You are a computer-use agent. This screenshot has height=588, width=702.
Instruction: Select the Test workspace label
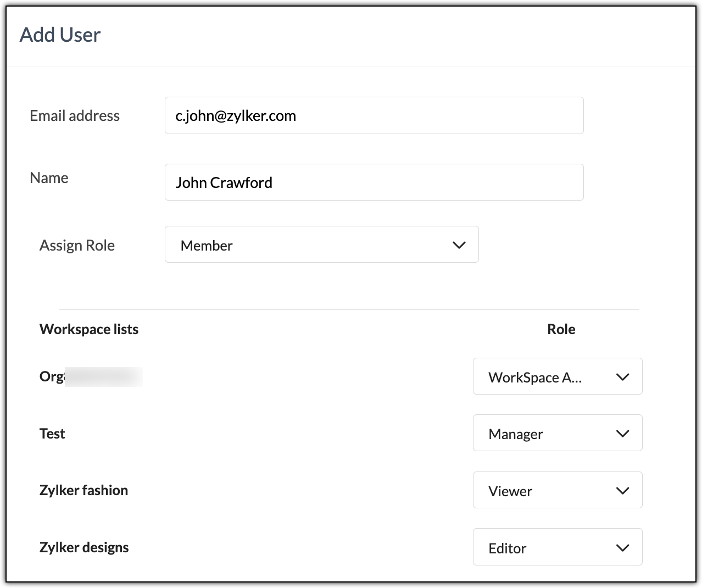pyautogui.click(x=52, y=434)
